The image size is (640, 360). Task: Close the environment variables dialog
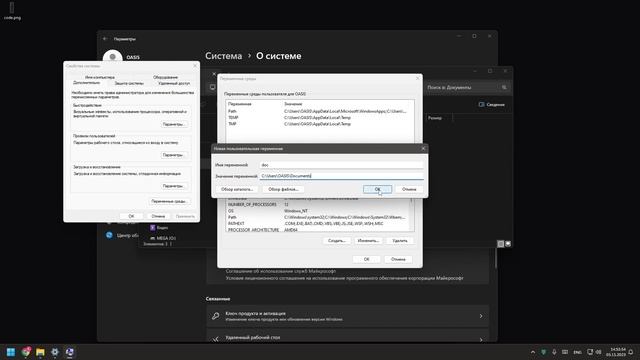[417, 78]
